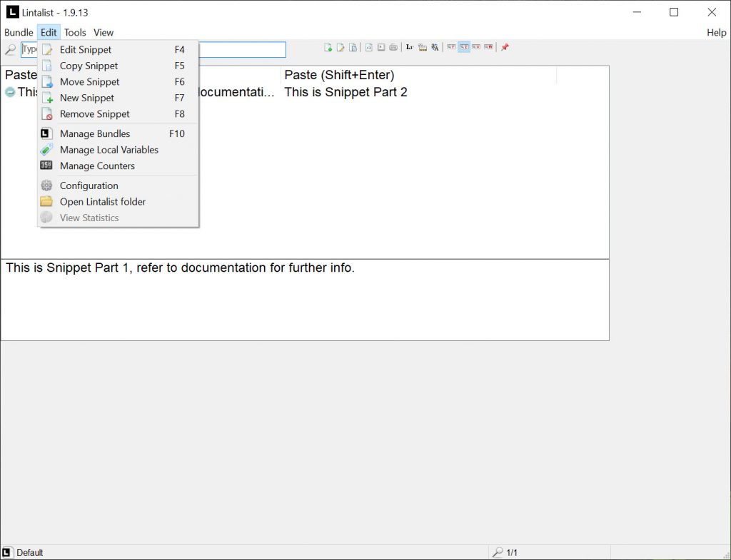Image resolution: width=731 pixels, height=560 pixels.
Task: Open Manage Counters menu entry
Action: click(118, 166)
